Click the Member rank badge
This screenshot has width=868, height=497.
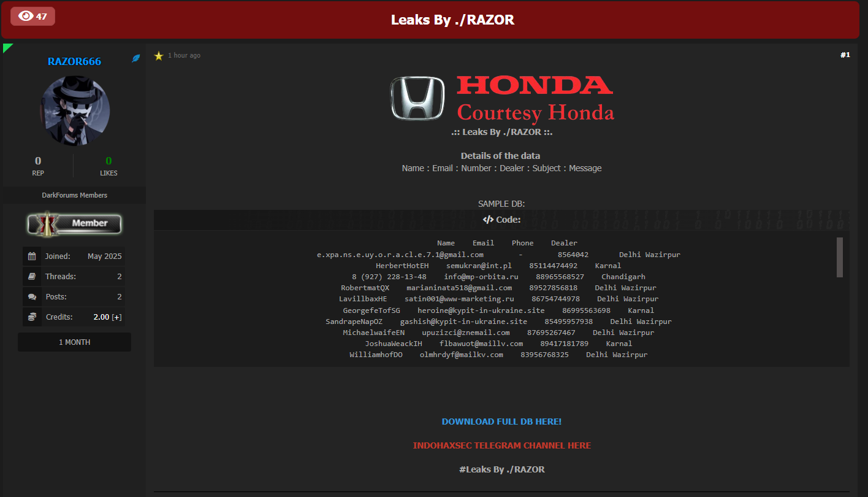tap(75, 223)
